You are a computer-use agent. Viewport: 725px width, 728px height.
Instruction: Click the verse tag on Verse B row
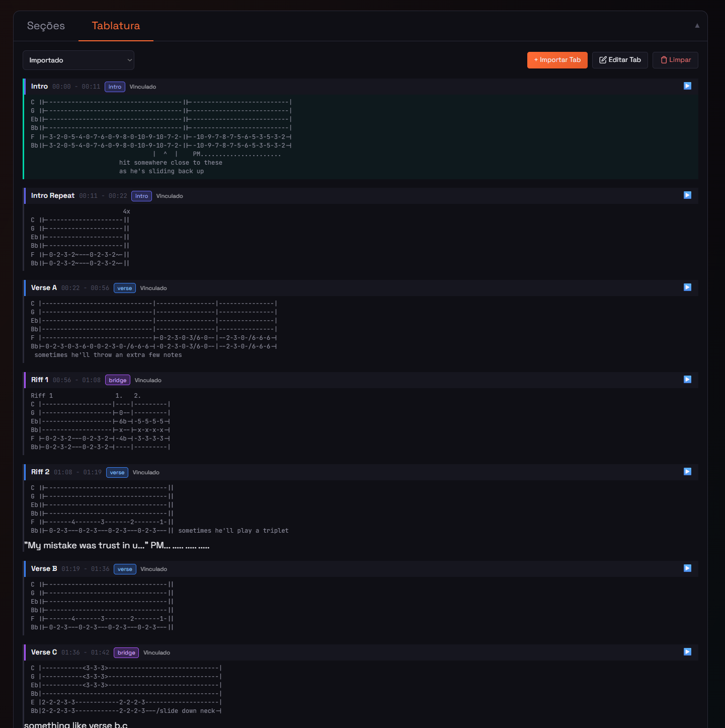(x=125, y=569)
